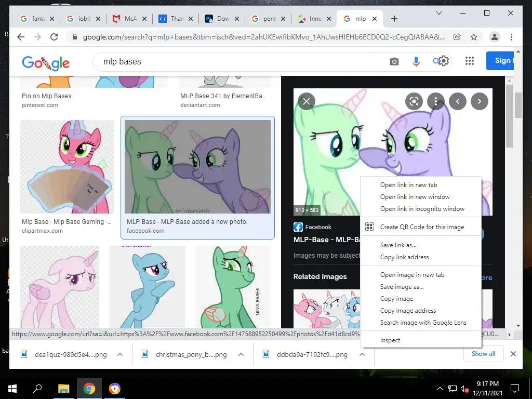Close the downloads bar
Image resolution: width=532 pixels, height=399 pixels.
pyautogui.click(x=513, y=354)
